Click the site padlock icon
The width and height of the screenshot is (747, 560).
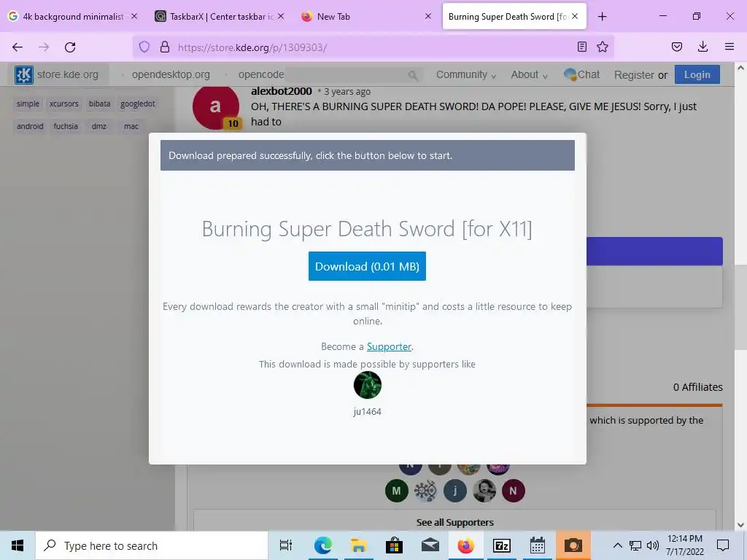point(165,47)
